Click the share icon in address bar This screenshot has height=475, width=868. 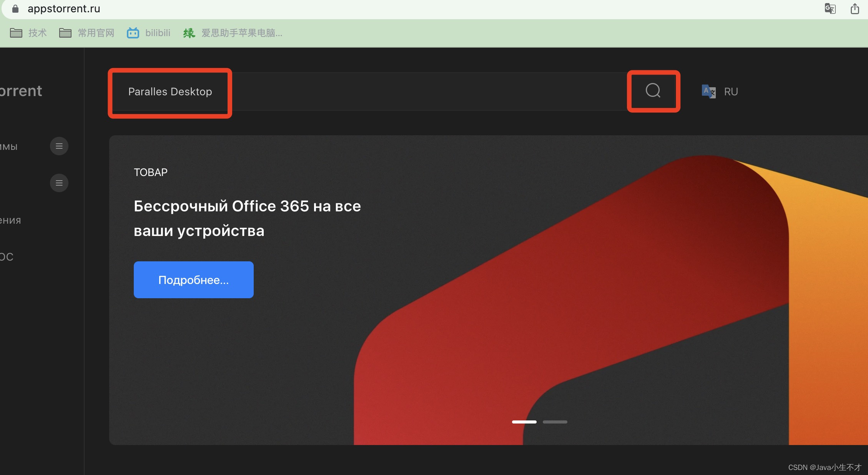coord(855,8)
